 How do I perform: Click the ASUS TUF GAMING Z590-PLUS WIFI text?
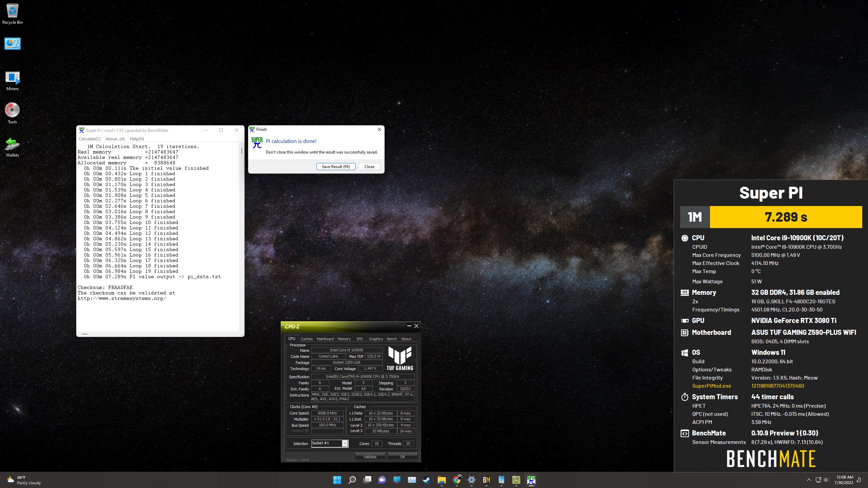804,332
